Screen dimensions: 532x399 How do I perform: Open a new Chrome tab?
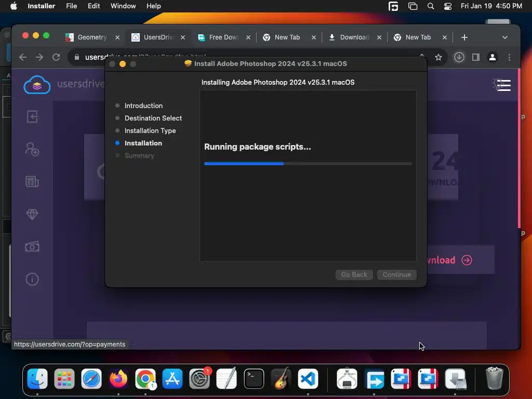(x=464, y=37)
